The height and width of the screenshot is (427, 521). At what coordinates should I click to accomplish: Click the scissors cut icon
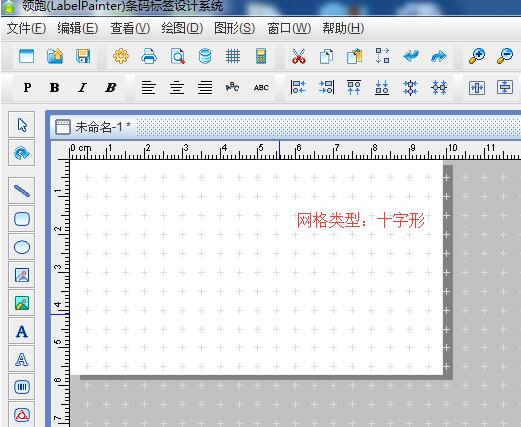pos(298,56)
